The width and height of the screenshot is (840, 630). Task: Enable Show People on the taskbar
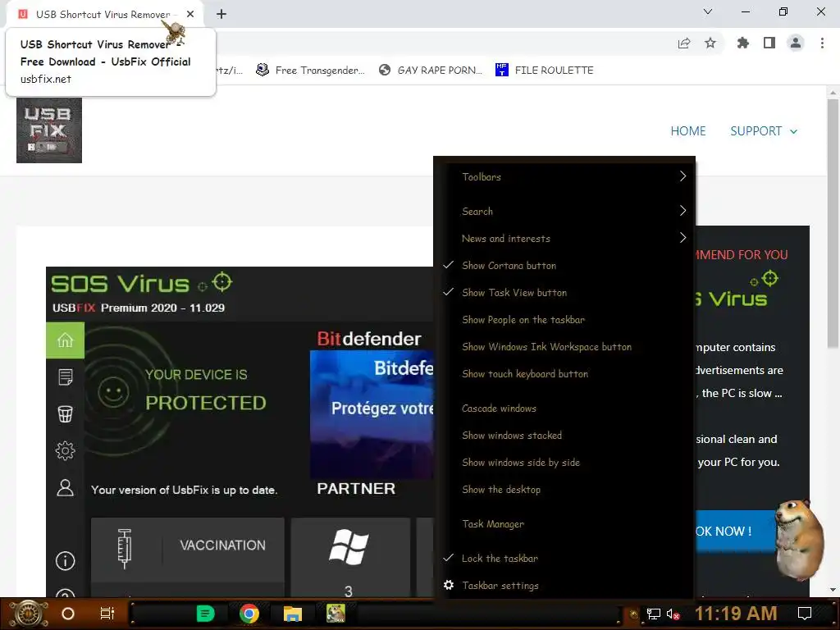[x=564, y=320]
